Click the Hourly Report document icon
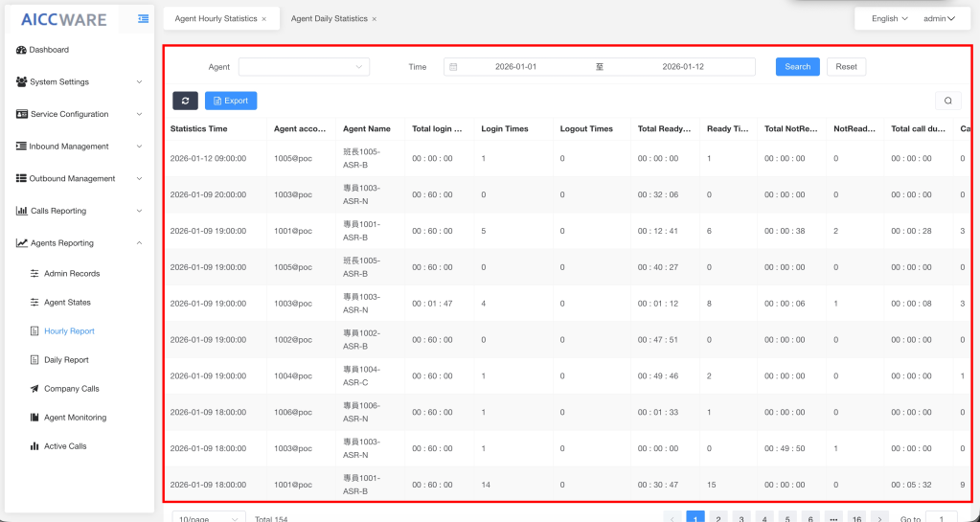The width and height of the screenshot is (980, 522). tap(34, 331)
